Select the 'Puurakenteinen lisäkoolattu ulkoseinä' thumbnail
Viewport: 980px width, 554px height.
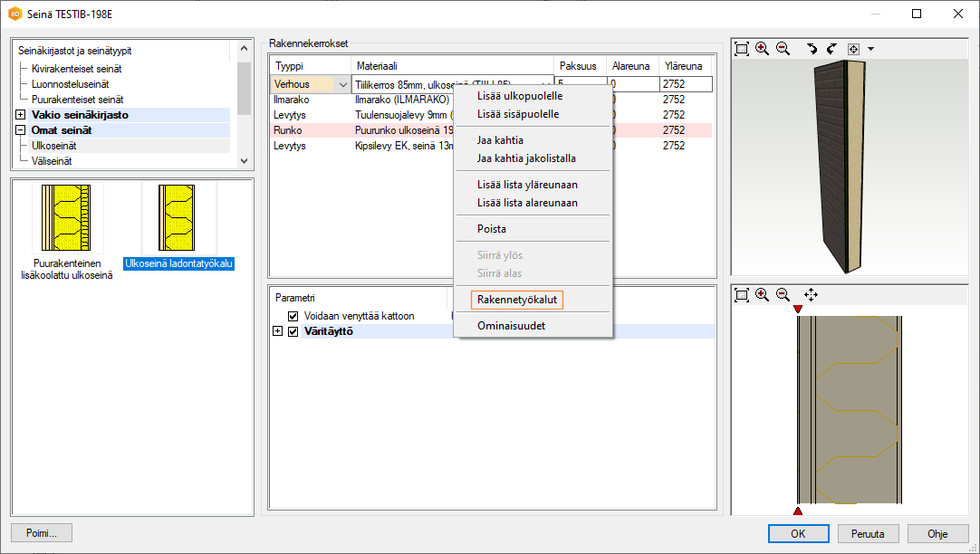67,222
